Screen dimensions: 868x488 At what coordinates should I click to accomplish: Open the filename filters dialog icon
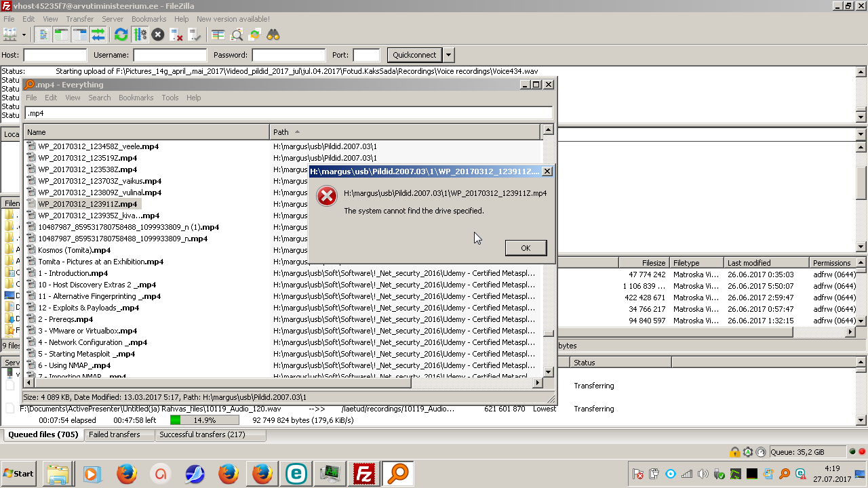[218, 35]
